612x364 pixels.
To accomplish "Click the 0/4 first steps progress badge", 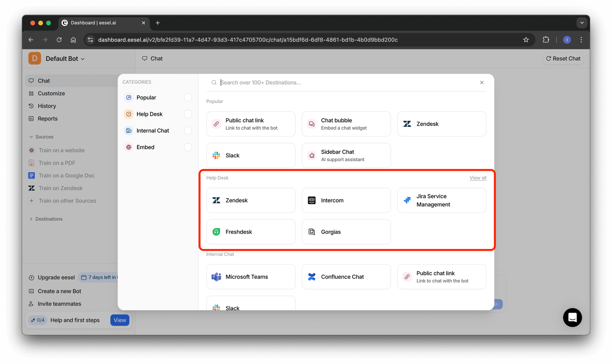I will tap(38, 320).
